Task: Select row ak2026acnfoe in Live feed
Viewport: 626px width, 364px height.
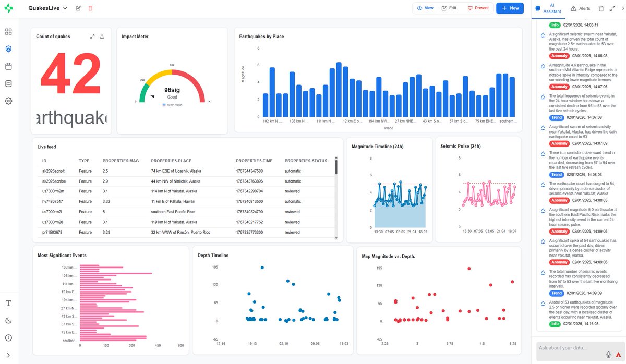Action: tap(186, 181)
